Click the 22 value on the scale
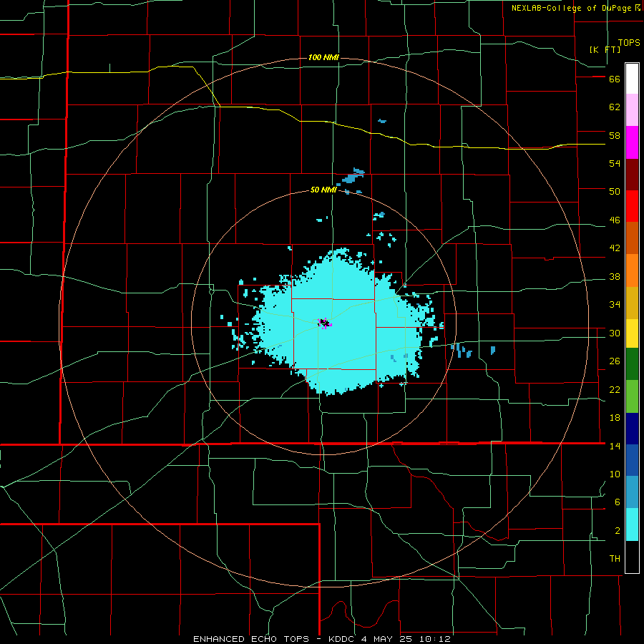Image resolution: width=644 pixels, height=644 pixels. [615, 389]
